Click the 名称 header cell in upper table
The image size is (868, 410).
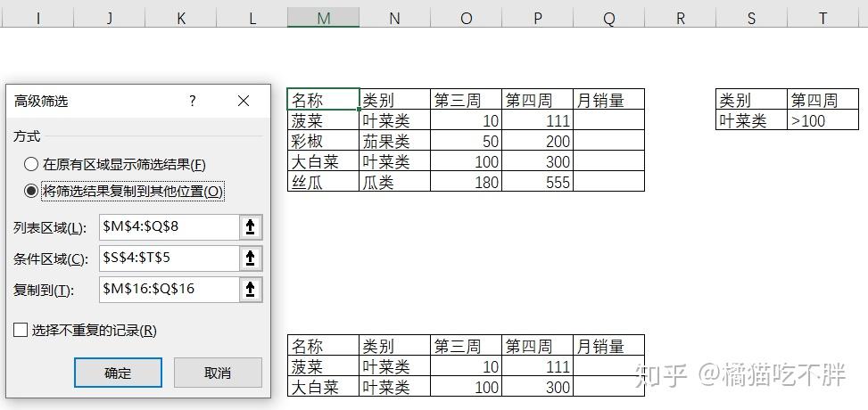point(323,100)
